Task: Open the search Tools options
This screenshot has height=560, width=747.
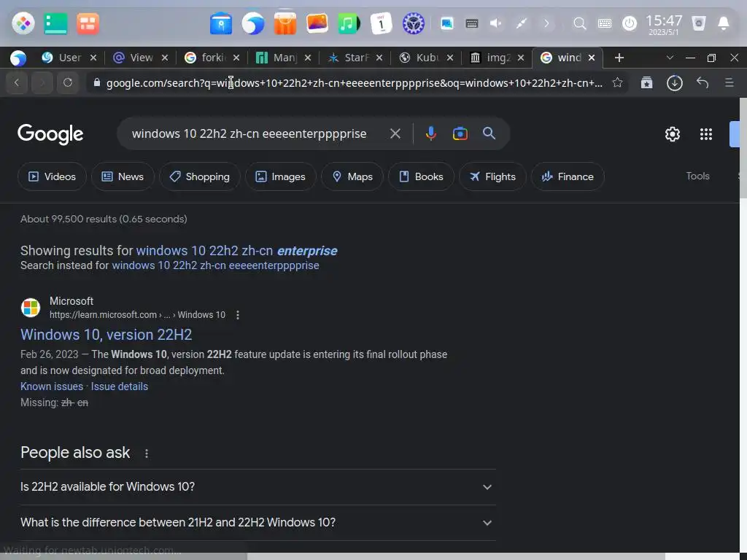Action: point(697,176)
